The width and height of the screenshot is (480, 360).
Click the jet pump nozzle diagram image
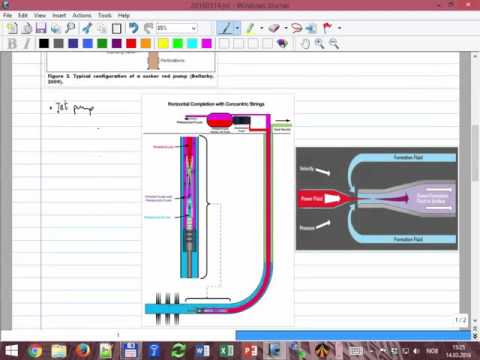pyautogui.click(x=377, y=199)
